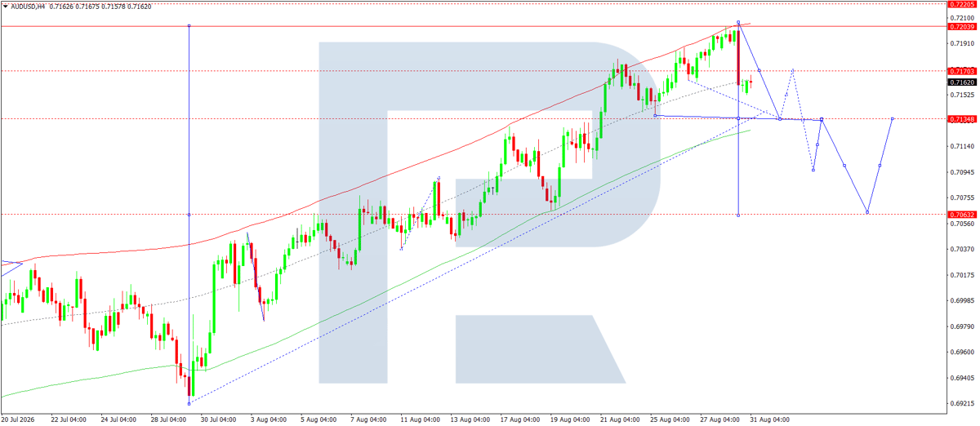Click the black 0.71620 current price label
This screenshot has height=426, width=980.
pyautogui.click(x=962, y=82)
